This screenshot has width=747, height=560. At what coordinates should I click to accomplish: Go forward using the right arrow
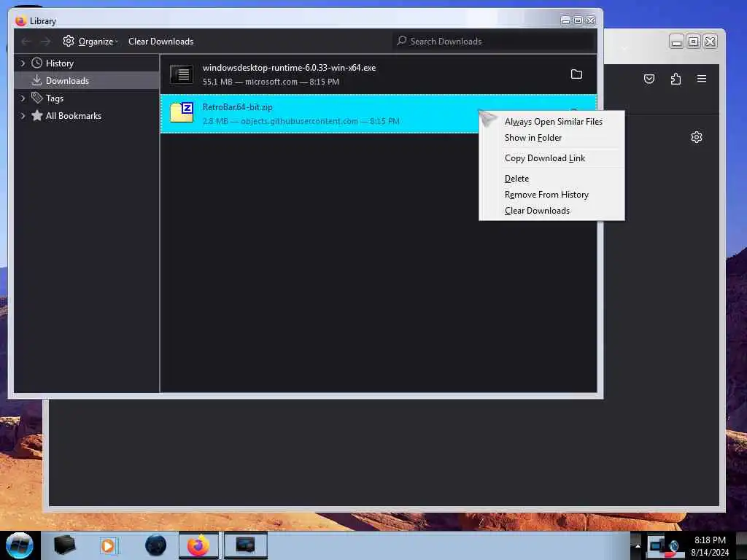pos(45,42)
